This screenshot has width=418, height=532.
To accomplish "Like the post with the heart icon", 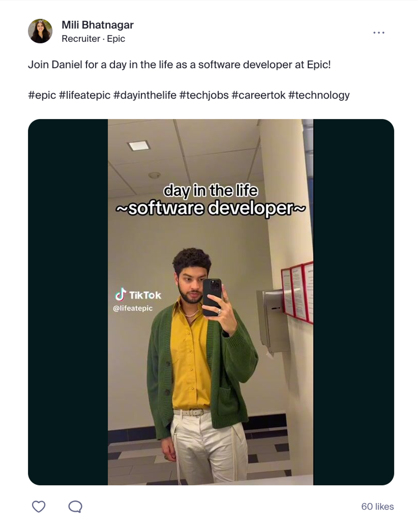I will [x=39, y=507].
